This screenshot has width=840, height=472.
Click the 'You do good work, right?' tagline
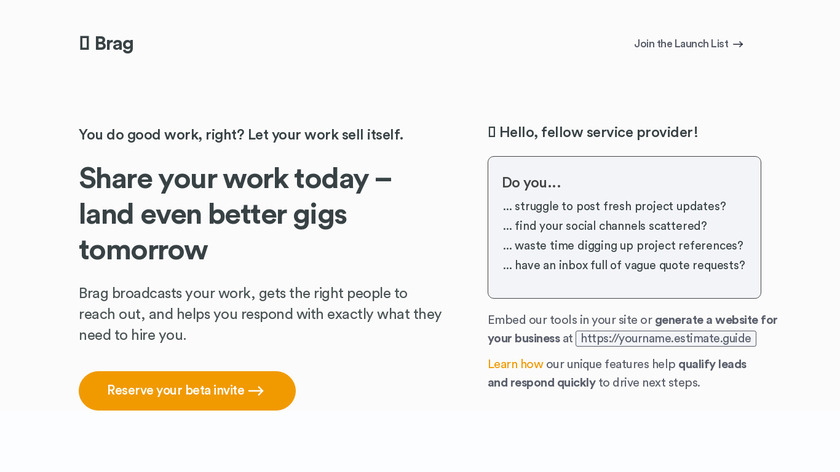tap(241, 135)
